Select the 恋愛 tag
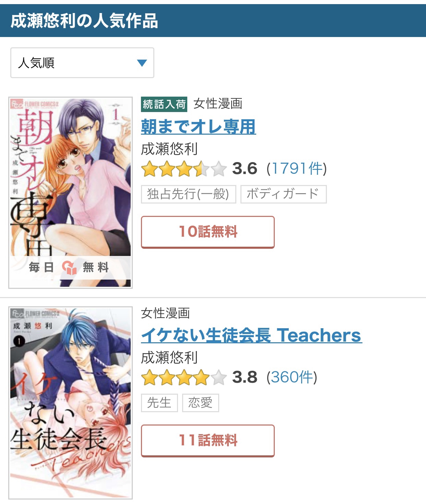 [201, 403]
